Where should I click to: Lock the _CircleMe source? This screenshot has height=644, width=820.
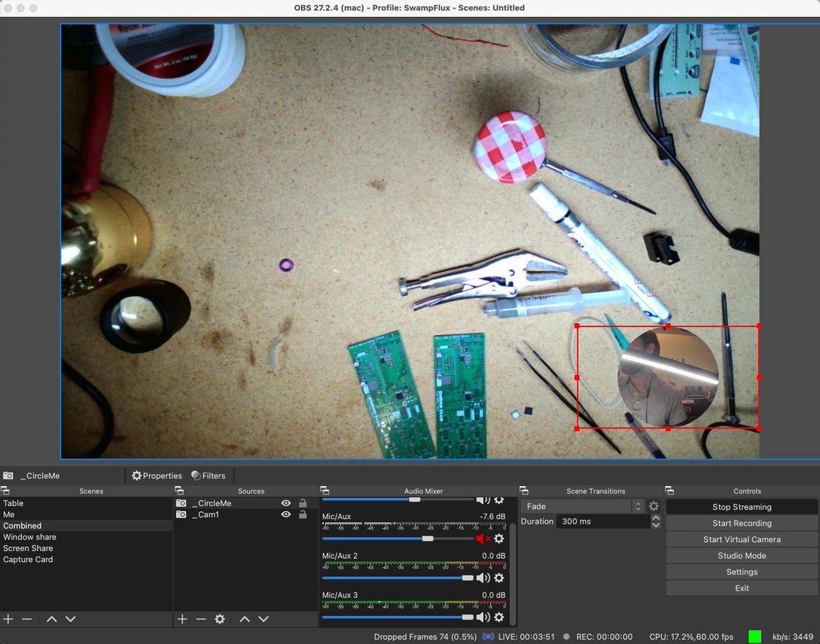(302, 503)
